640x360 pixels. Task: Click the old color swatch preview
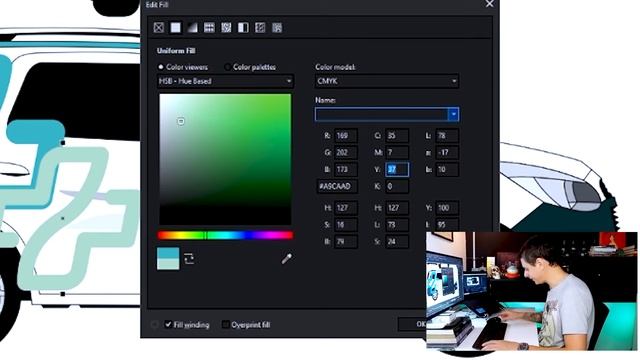(x=168, y=253)
